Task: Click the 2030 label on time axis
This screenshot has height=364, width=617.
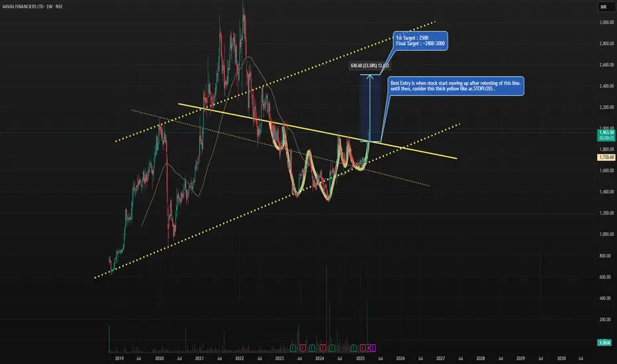Action: (561, 359)
